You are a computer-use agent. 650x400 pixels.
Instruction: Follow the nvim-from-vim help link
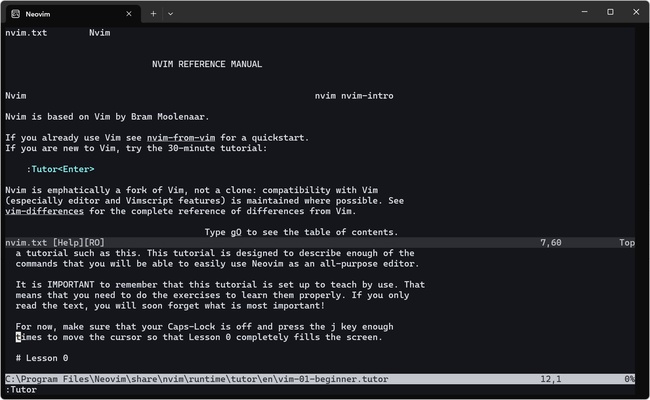click(x=181, y=138)
